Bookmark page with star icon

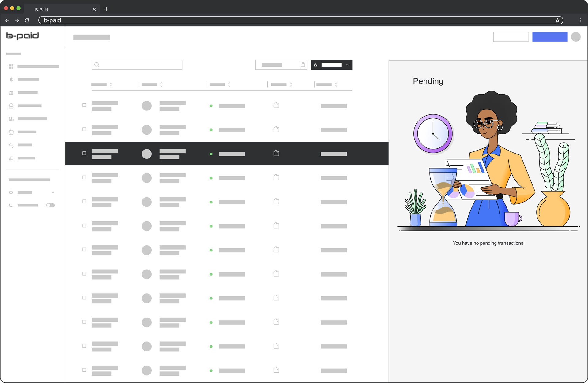pos(557,20)
